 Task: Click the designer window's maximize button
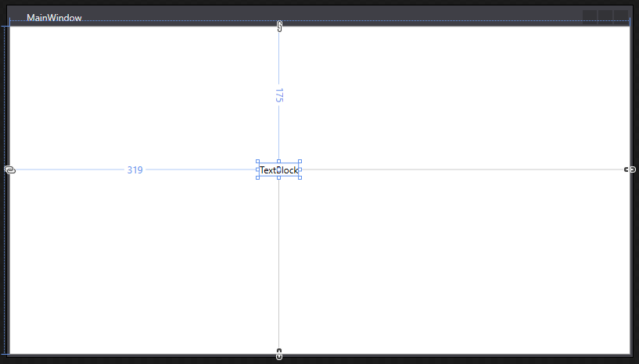point(605,16)
